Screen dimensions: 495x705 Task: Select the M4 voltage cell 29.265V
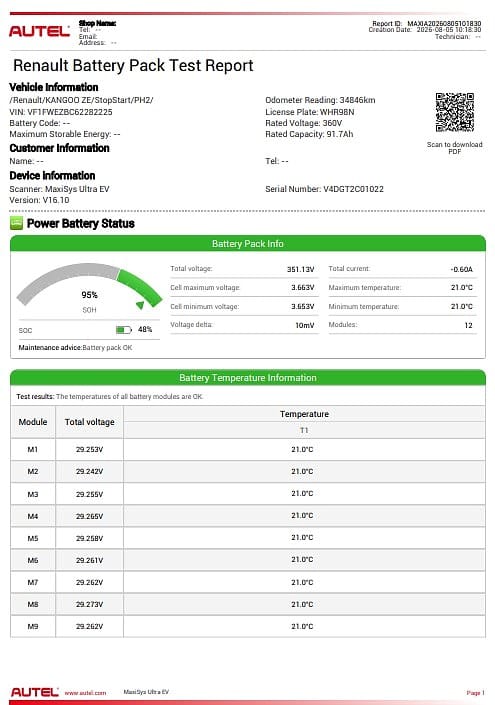pyautogui.click(x=89, y=516)
